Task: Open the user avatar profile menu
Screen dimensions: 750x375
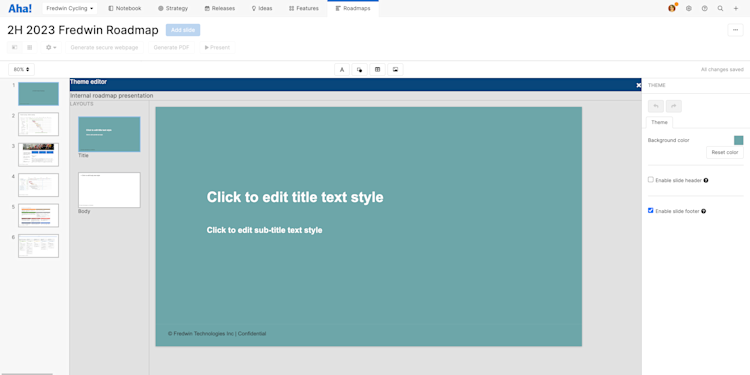Action: tap(672, 9)
